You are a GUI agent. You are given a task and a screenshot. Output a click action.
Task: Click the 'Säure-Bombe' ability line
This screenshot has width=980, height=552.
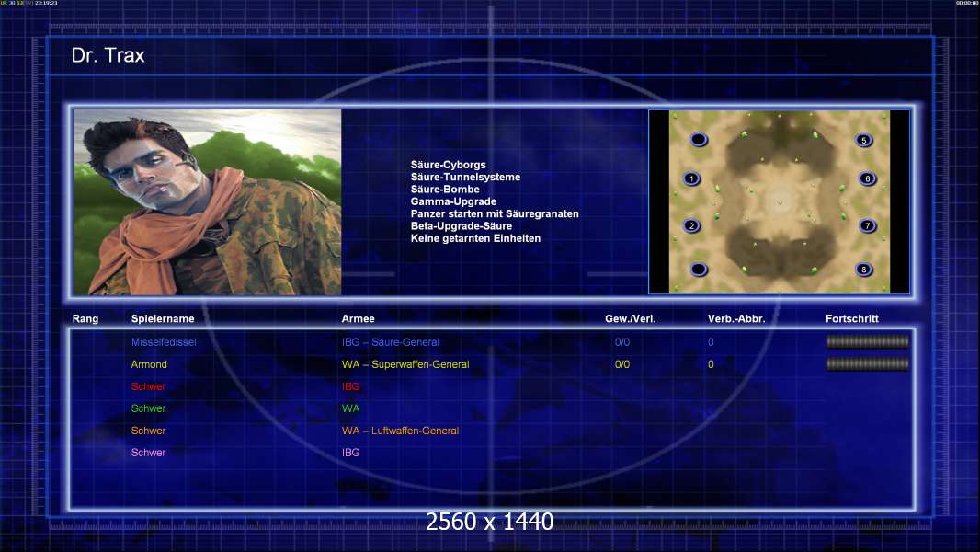click(445, 190)
